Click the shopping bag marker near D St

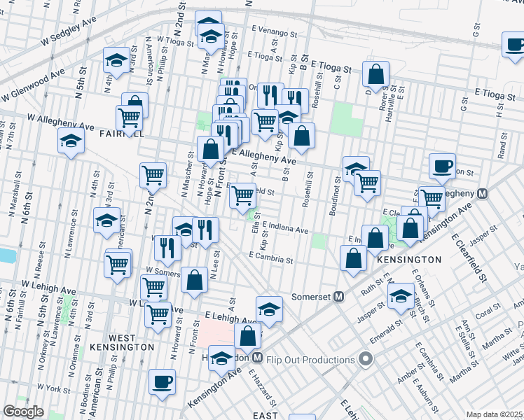(x=375, y=75)
